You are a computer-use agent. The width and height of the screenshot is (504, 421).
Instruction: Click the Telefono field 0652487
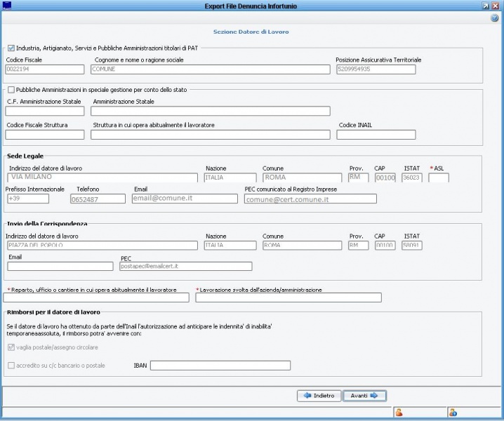98,199
